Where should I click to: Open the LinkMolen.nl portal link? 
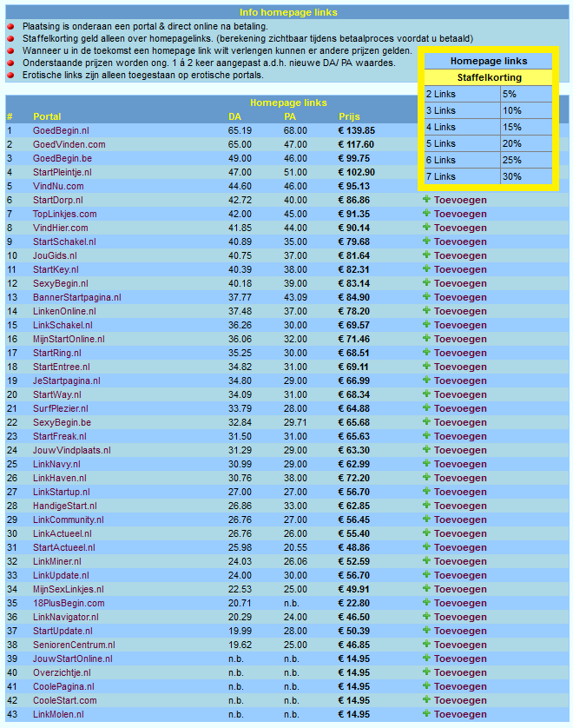[58, 714]
